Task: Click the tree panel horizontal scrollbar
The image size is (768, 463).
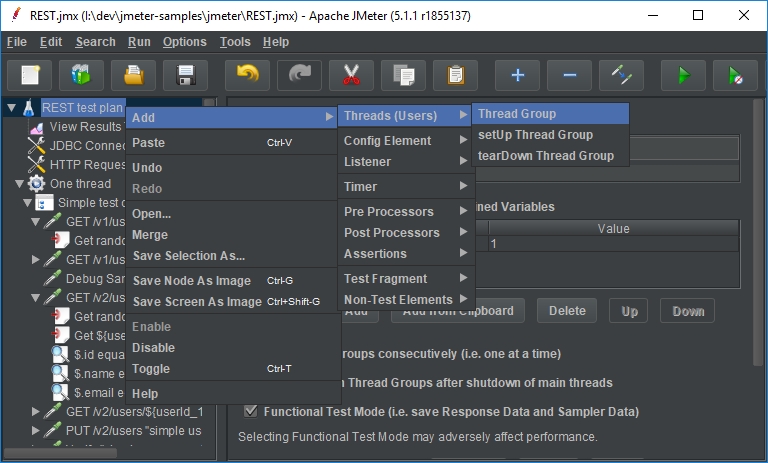Action: [x=60, y=453]
